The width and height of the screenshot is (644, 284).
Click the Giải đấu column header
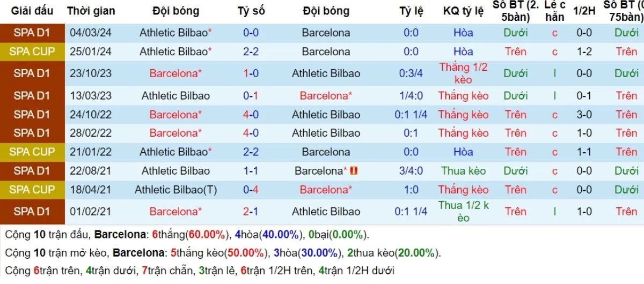[x=32, y=11]
